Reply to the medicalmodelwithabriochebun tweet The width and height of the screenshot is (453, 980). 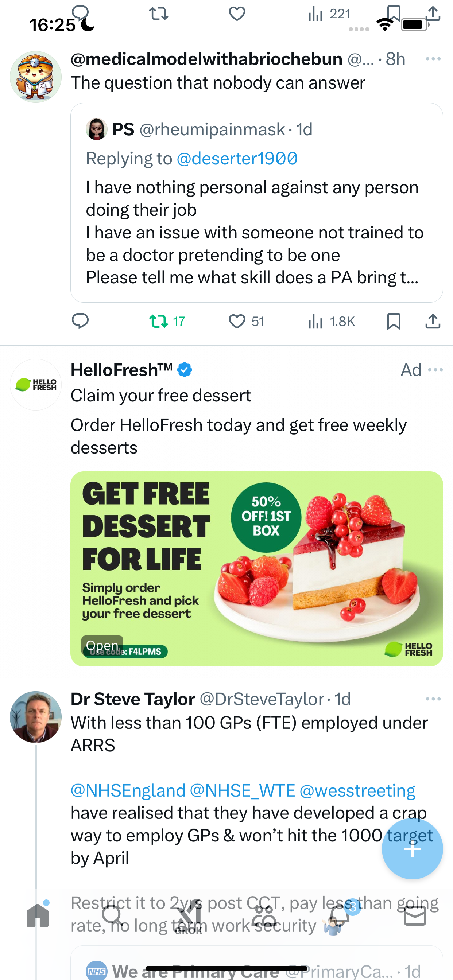(x=80, y=321)
